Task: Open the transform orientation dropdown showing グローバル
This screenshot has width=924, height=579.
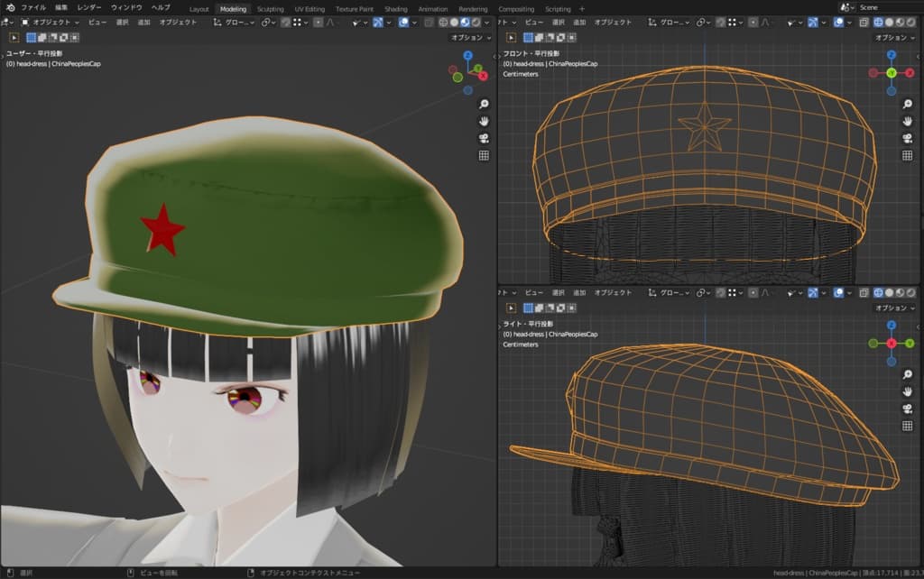Action: coord(236,22)
